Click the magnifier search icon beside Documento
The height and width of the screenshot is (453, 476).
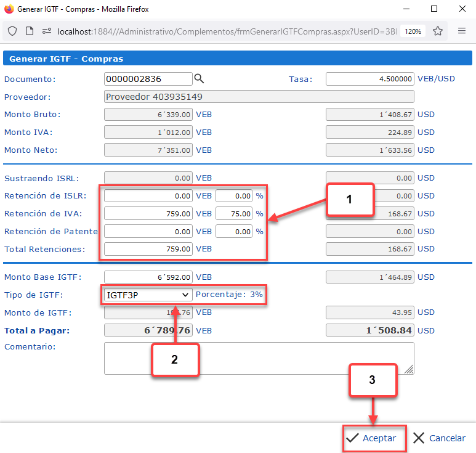199,79
